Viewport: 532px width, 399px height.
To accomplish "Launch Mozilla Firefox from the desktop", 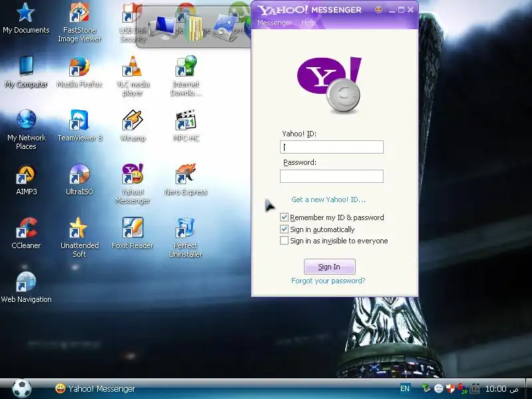I will coord(79,72).
